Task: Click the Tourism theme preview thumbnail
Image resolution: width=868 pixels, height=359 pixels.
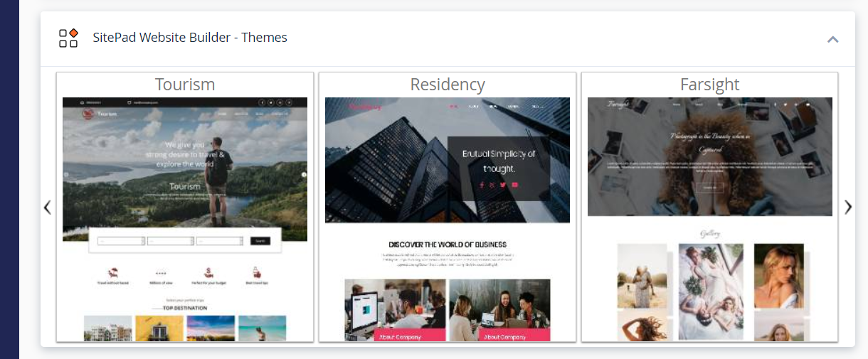Action: click(185, 219)
